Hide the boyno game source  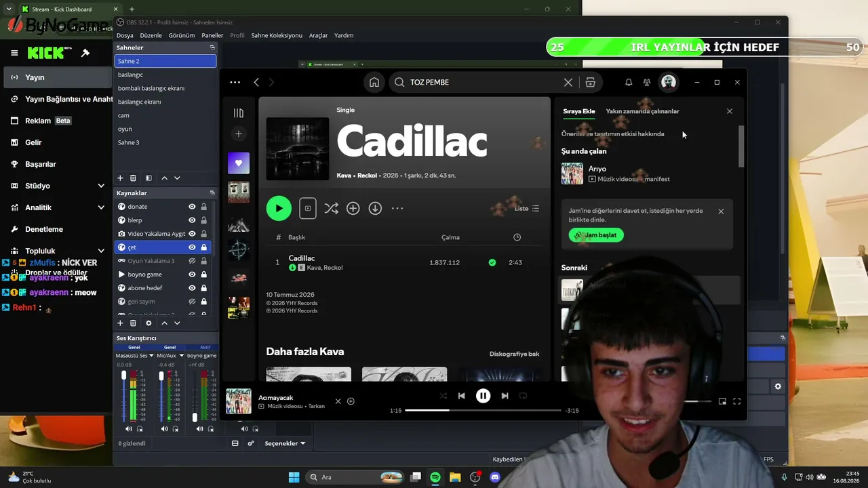click(x=192, y=274)
